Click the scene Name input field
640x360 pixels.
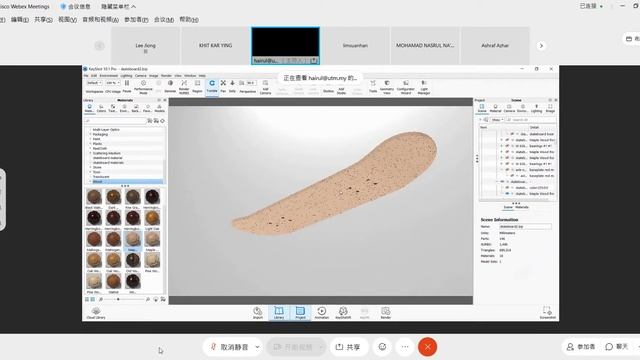coord(525,226)
